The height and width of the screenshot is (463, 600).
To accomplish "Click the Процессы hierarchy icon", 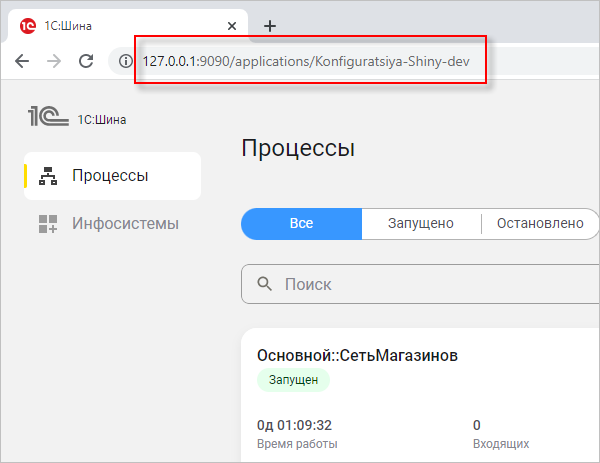I will tap(48, 176).
